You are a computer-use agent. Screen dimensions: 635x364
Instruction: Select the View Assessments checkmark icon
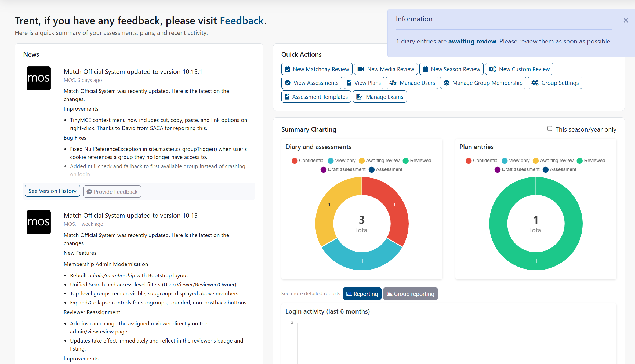pyautogui.click(x=288, y=83)
